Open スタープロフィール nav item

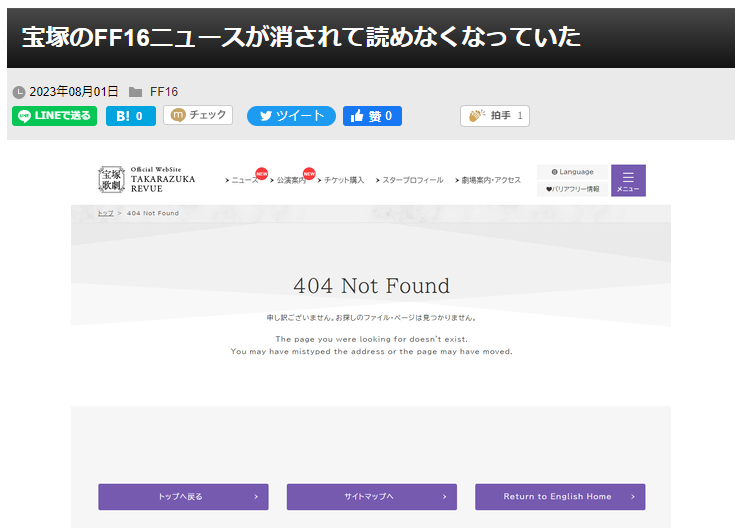(412, 180)
